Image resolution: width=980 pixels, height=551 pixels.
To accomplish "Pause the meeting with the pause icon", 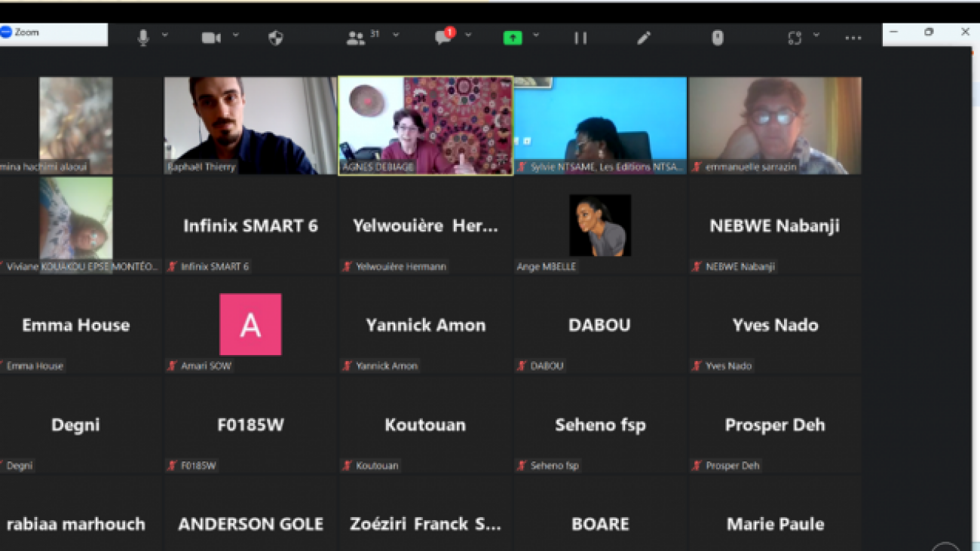I will (x=580, y=37).
